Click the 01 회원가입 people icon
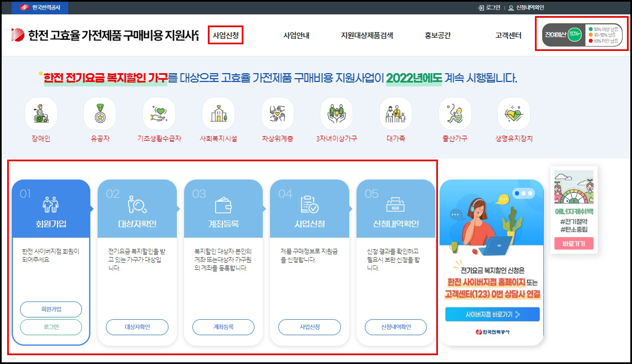The width and height of the screenshot is (632, 364). (51, 204)
